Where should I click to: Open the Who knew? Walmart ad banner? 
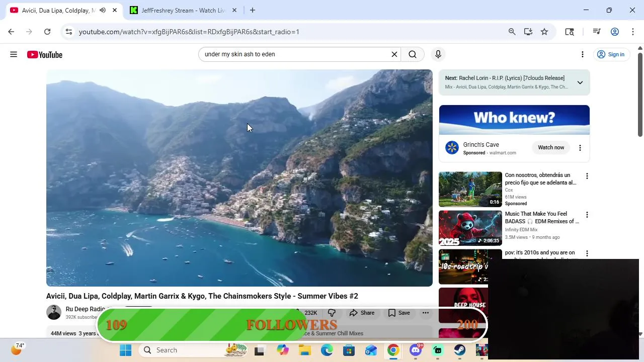point(514,120)
